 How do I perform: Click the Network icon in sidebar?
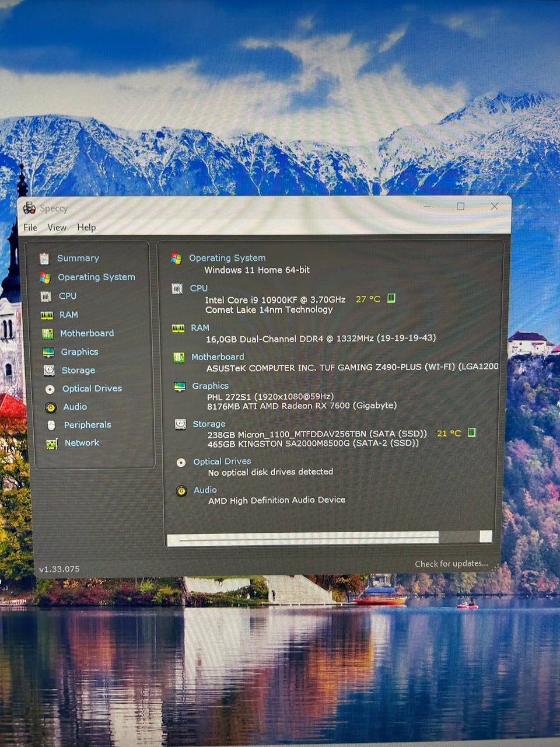(52, 444)
